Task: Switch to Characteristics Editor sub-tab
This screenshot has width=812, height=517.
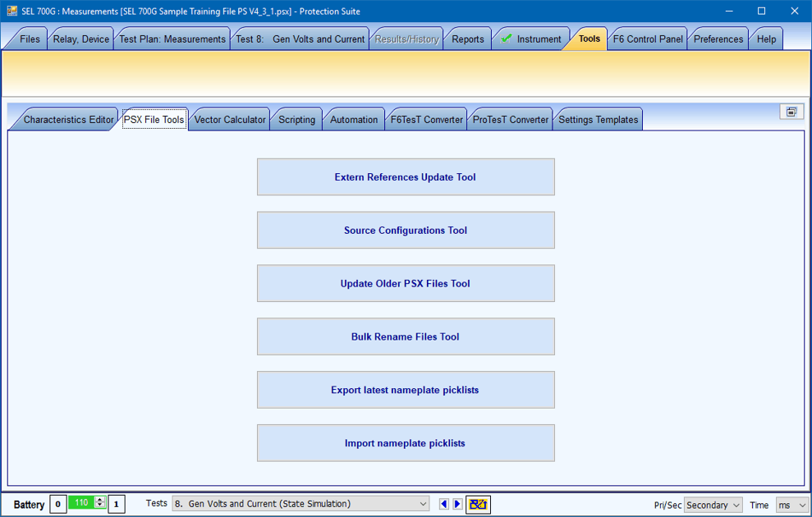Action: click(68, 120)
